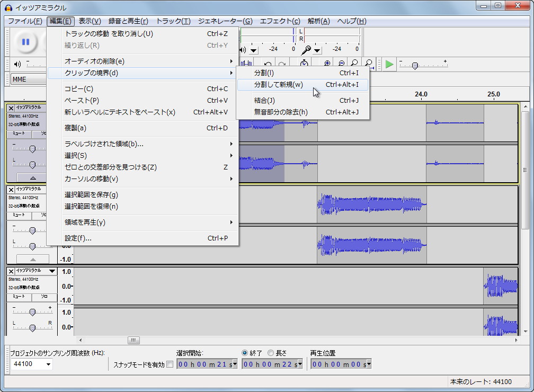Image resolution: width=534 pixels, height=392 pixels.
Task: Click the Undo arrow icon
Action: [268, 64]
